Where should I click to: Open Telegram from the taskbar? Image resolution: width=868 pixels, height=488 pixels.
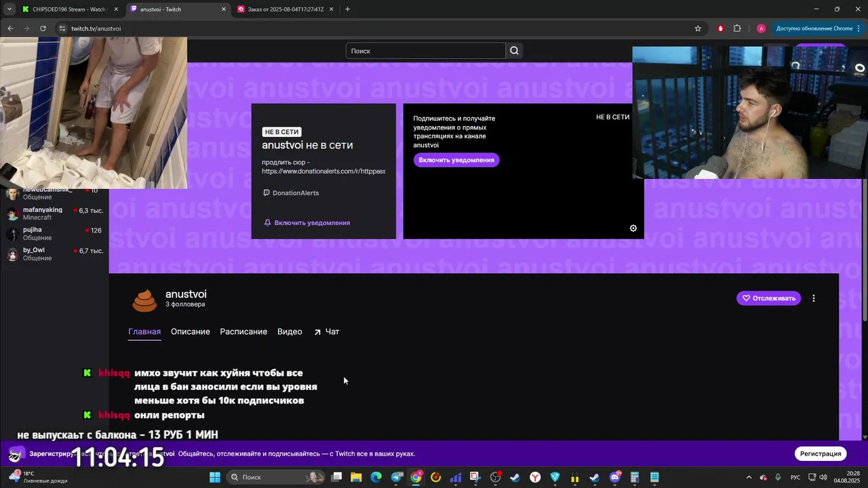(x=397, y=477)
